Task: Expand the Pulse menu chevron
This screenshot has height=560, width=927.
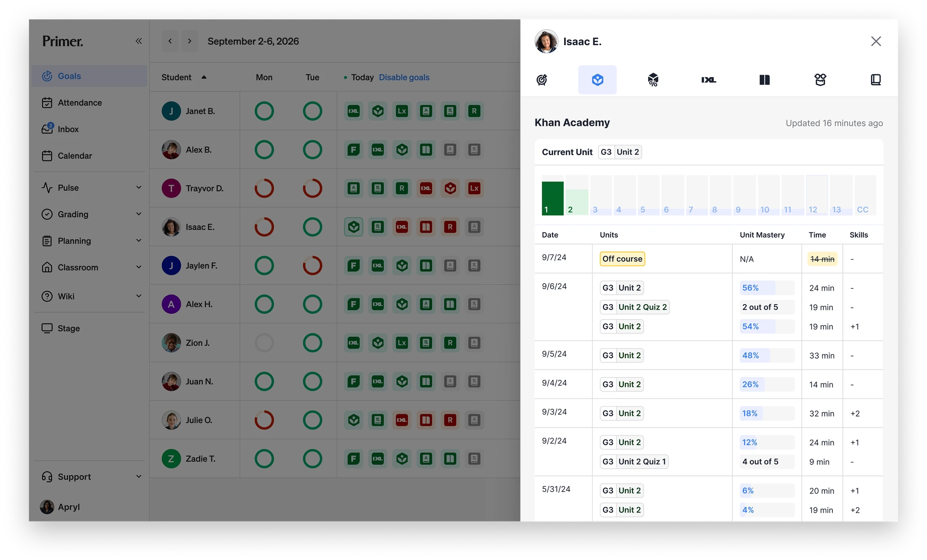Action: coord(139,187)
